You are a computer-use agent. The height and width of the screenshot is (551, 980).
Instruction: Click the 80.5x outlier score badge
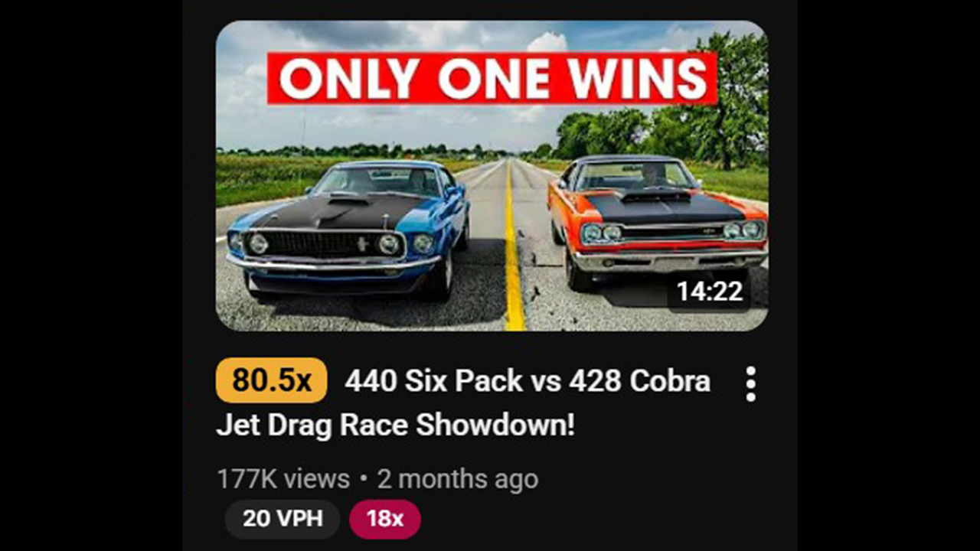click(272, 380)
